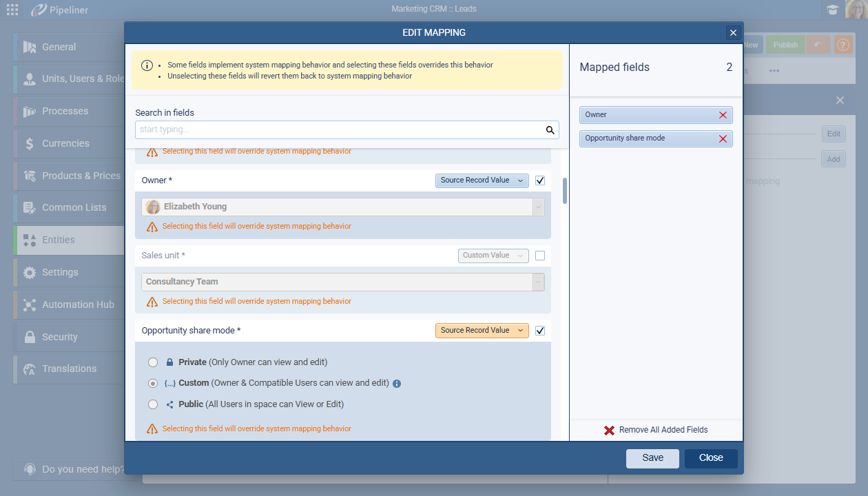This screenshot has width=868, height=496.
Task: Click the yellow banner information icon
Action: click(147, 65)
